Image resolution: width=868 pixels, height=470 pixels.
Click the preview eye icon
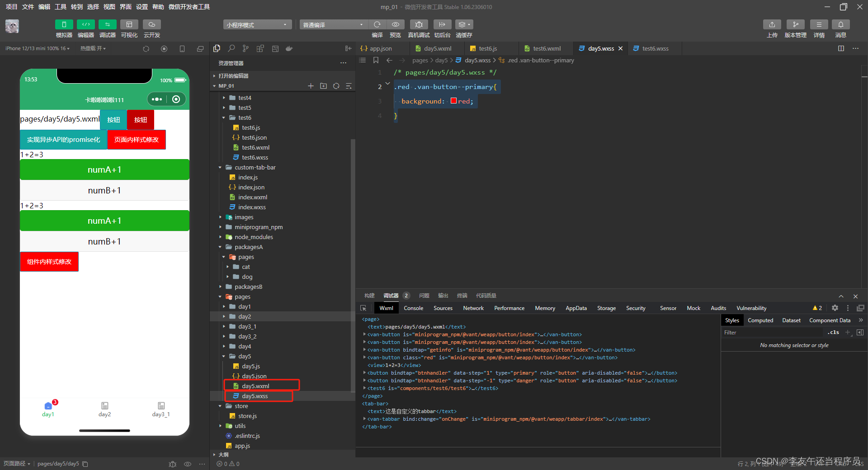pos(396,24)
